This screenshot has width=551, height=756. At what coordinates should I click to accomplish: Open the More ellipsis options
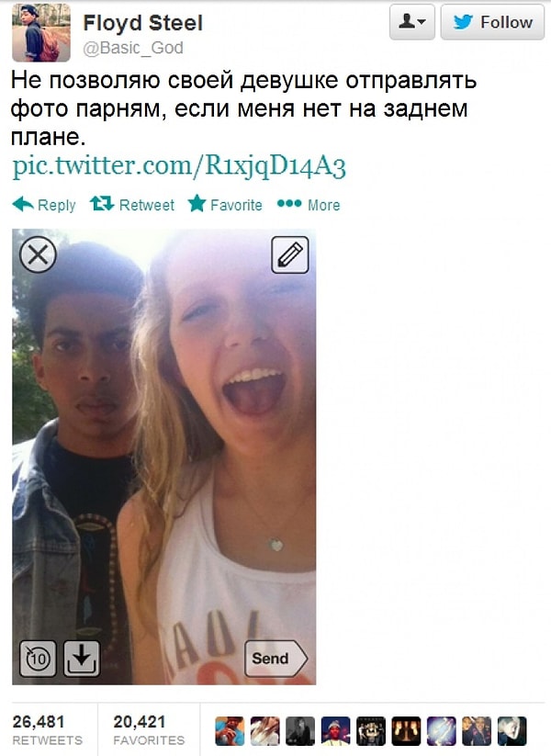289,203
